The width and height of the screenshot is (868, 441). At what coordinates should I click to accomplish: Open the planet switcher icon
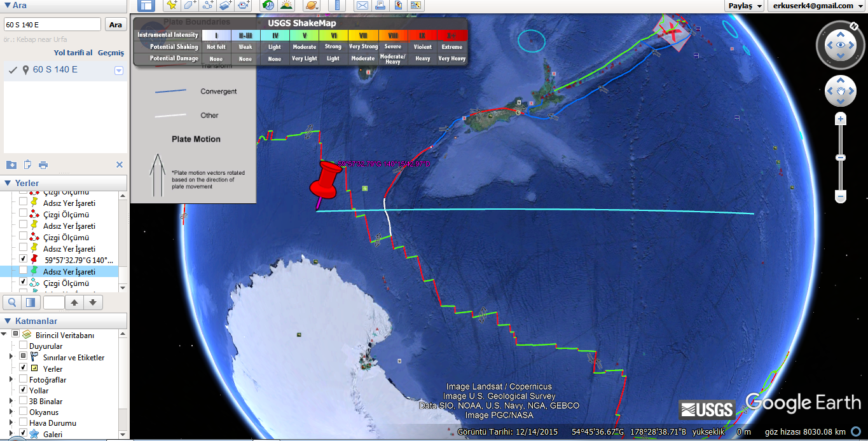point(312,6)
